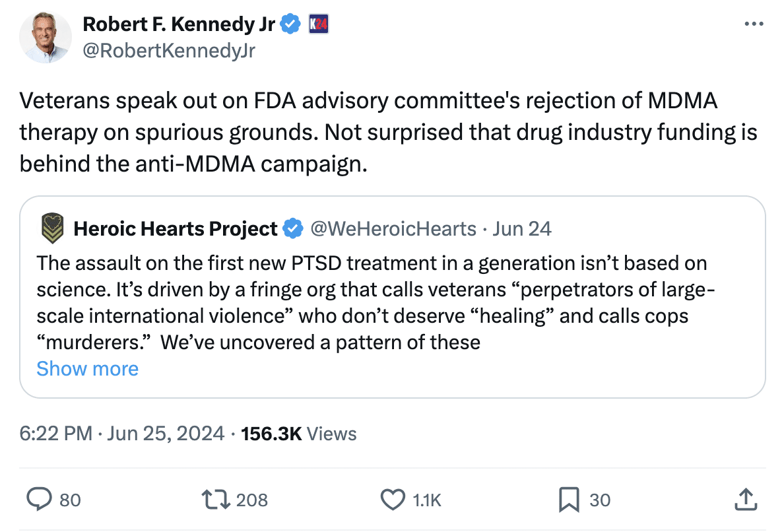Click the @WeHeroicHearts handle
Screen dimensions: 784x532
[393, 229]
